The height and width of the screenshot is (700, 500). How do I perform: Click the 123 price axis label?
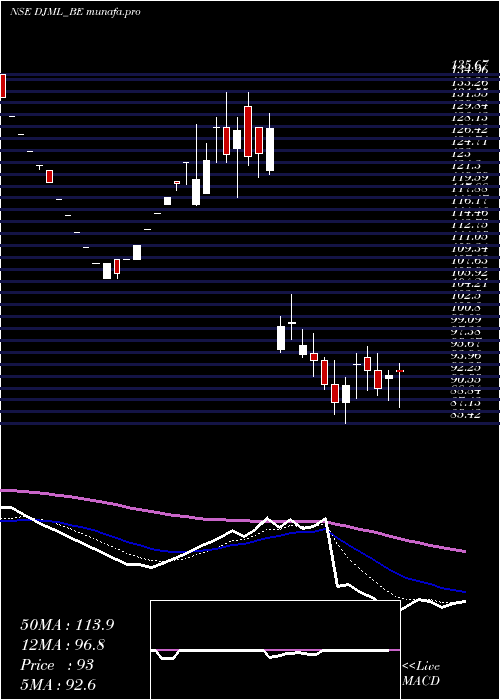point(461,153)
